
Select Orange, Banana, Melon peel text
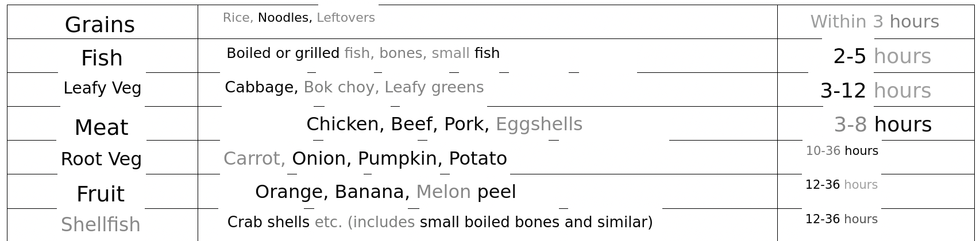coord(385,192)
